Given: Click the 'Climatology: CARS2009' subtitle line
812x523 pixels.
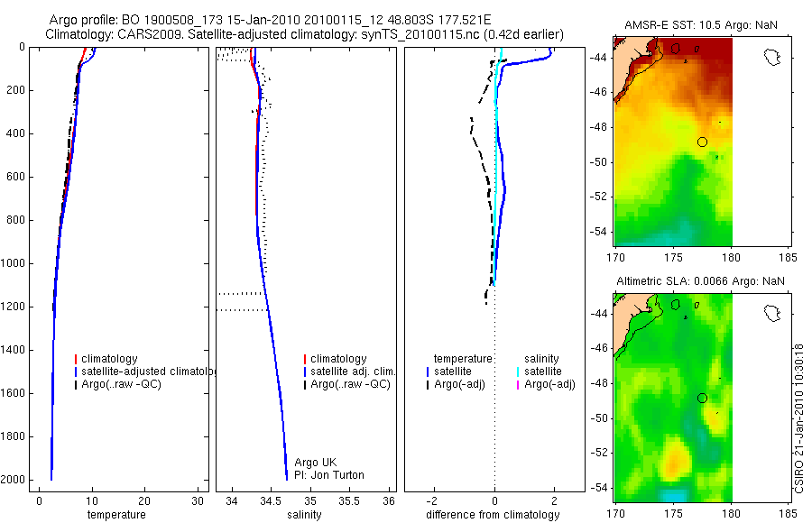Looking at the screenshot, I should [305, 34].
